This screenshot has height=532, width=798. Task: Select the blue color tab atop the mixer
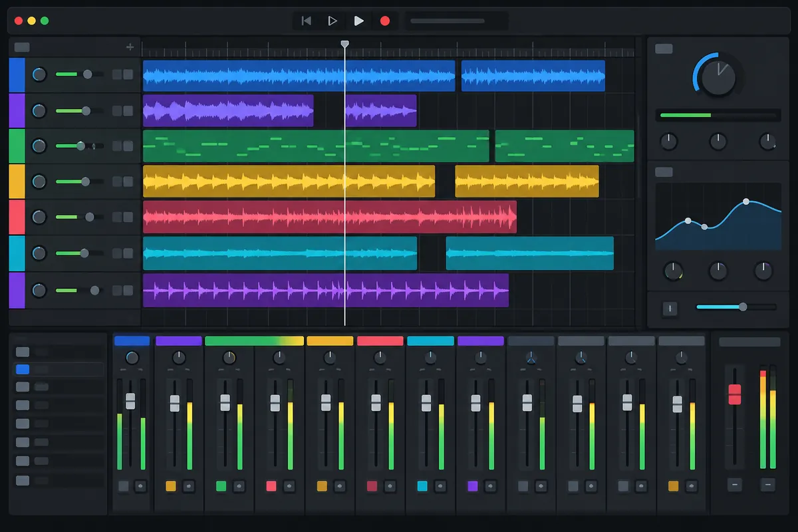132,341
